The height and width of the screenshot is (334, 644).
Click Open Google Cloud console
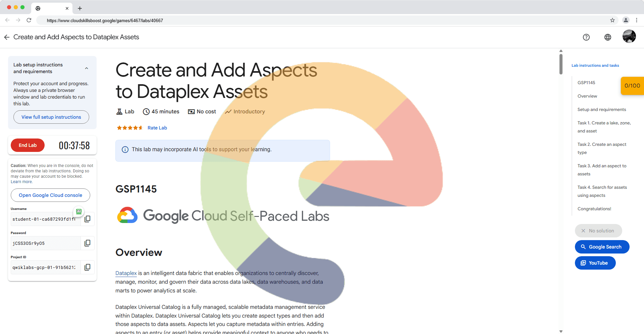(x=50, y=195)
